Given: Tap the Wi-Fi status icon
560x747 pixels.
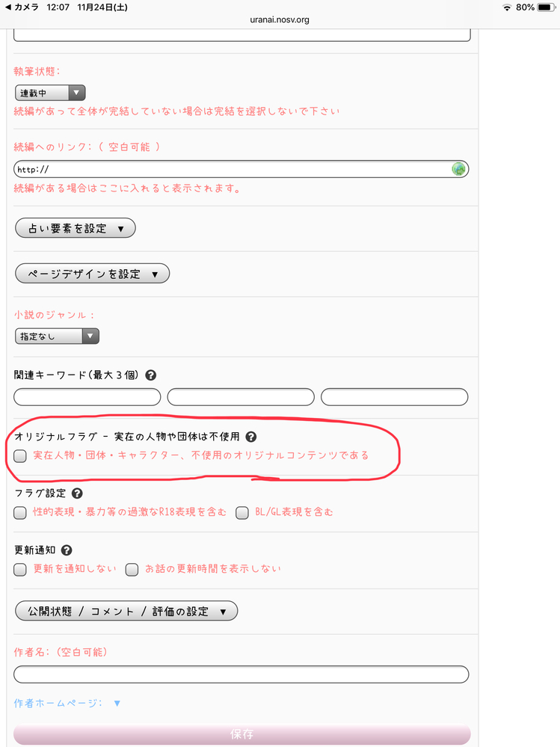Looking at the screenshot, I should (507, 7).
